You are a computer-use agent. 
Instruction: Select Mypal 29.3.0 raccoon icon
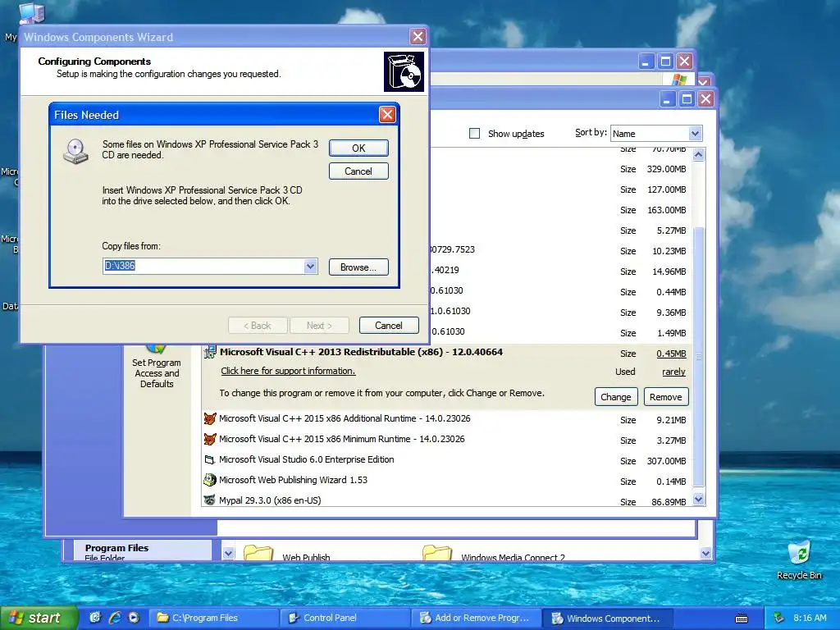pos(210,500)
